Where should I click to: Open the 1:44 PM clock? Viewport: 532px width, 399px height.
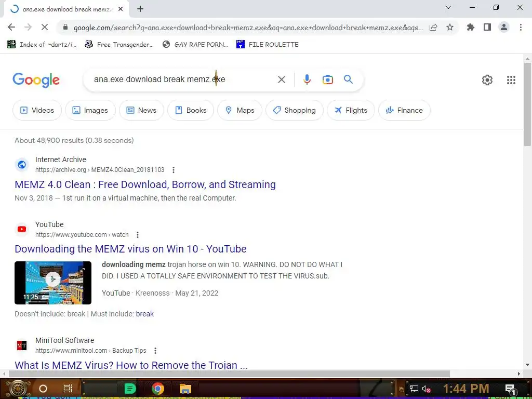point(466,388)
